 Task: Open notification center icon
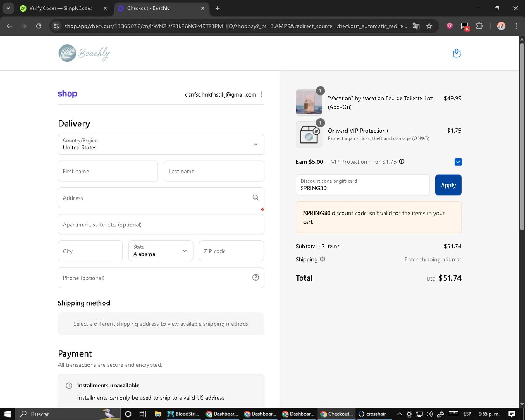(x=512, y=414)
